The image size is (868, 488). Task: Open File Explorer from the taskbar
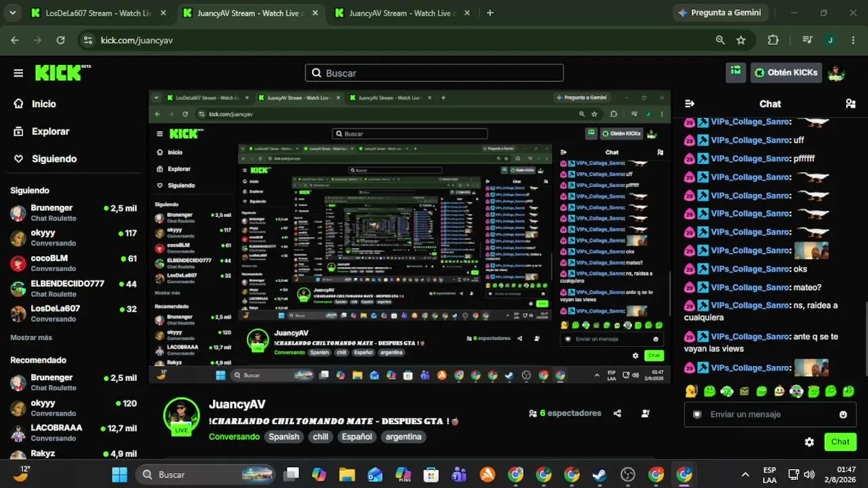pyautogui.click(x=347, y=474)
